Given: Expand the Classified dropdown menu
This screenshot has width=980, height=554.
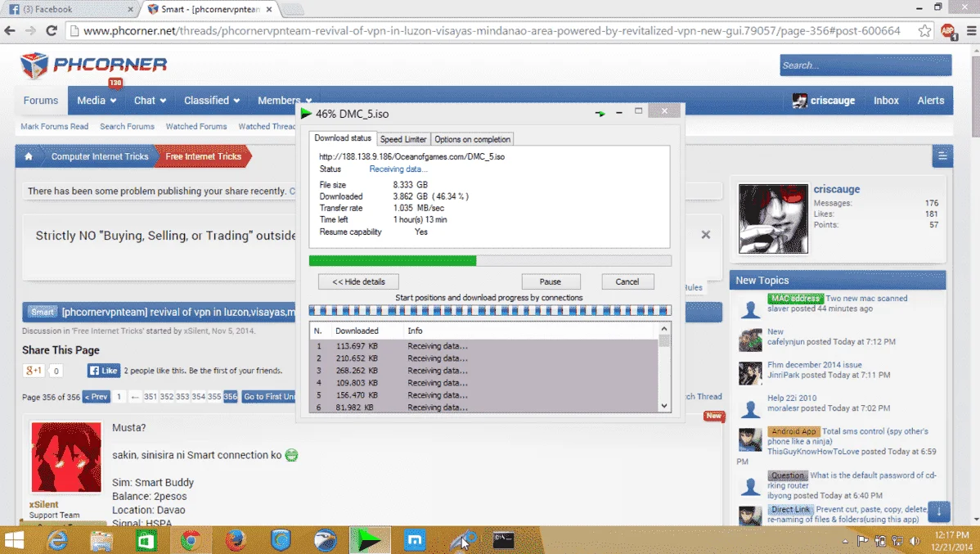Looking at the screenshot, I should click(212, 101).
